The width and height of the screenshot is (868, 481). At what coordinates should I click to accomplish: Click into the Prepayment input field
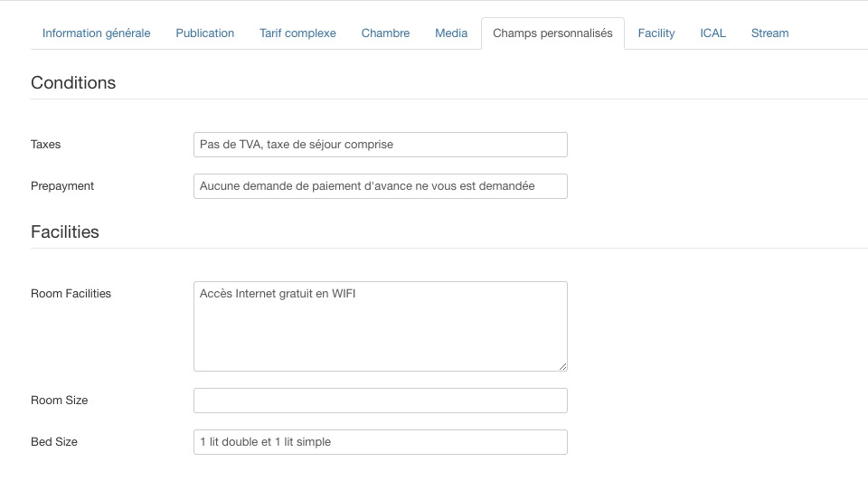coord(380,186)
